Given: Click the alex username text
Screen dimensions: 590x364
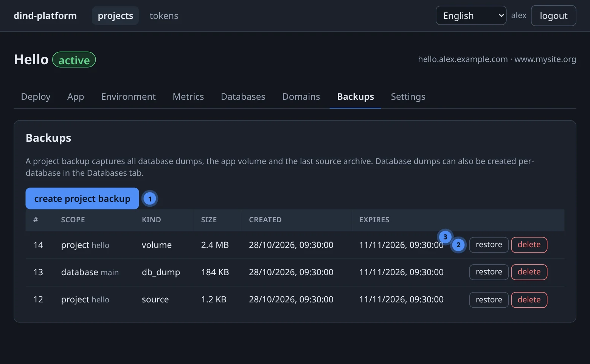Looking at the screenshot, I should point(519,15).
